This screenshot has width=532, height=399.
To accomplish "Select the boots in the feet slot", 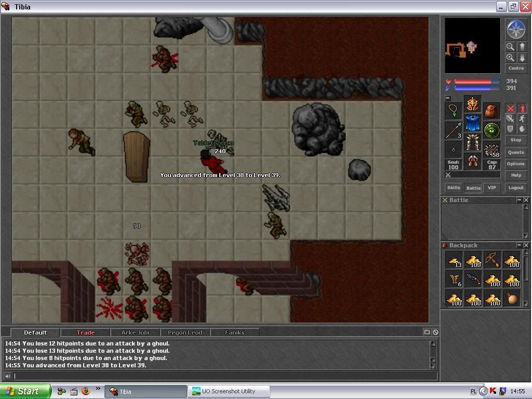I will [472, 162].
